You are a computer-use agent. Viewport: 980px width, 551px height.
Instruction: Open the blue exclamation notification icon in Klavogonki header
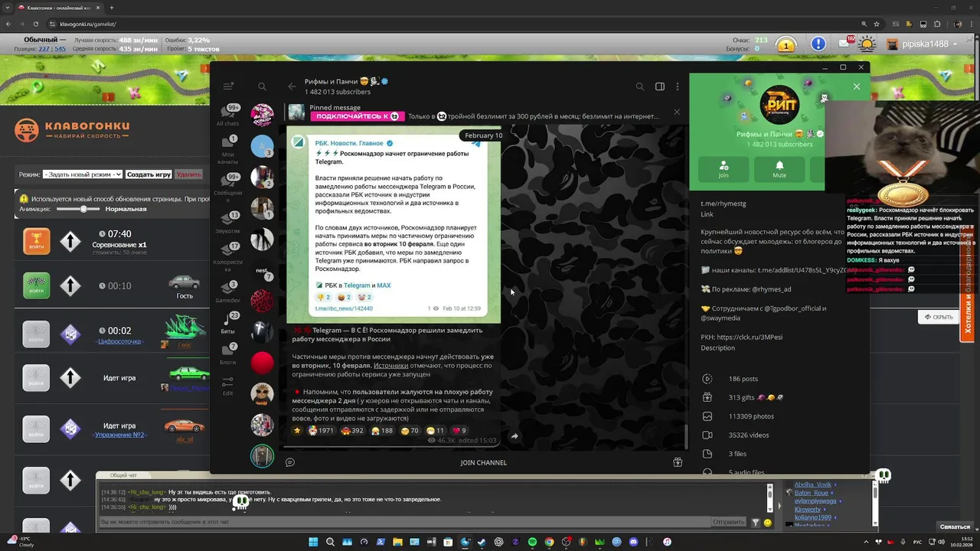[818, 44]
